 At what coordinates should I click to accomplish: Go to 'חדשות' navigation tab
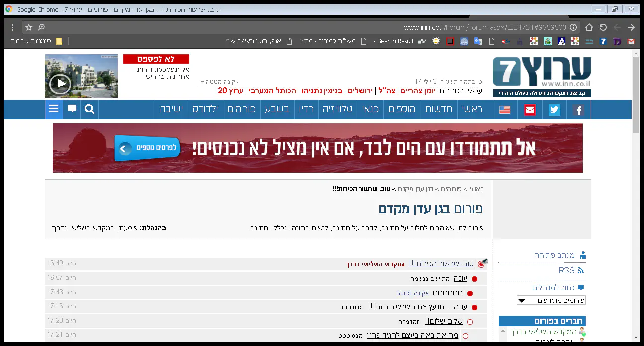(x=438, y=109)
